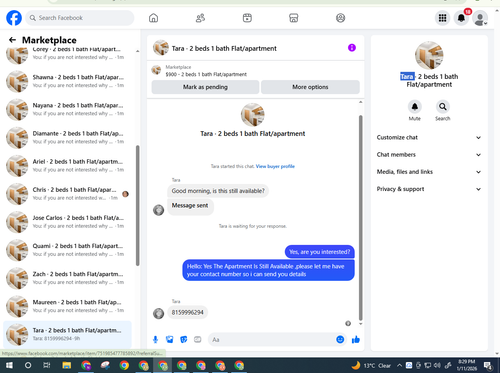500x373 pixels.
Task: Open Shawna's conversation in the list
Action: click(68, 81)
